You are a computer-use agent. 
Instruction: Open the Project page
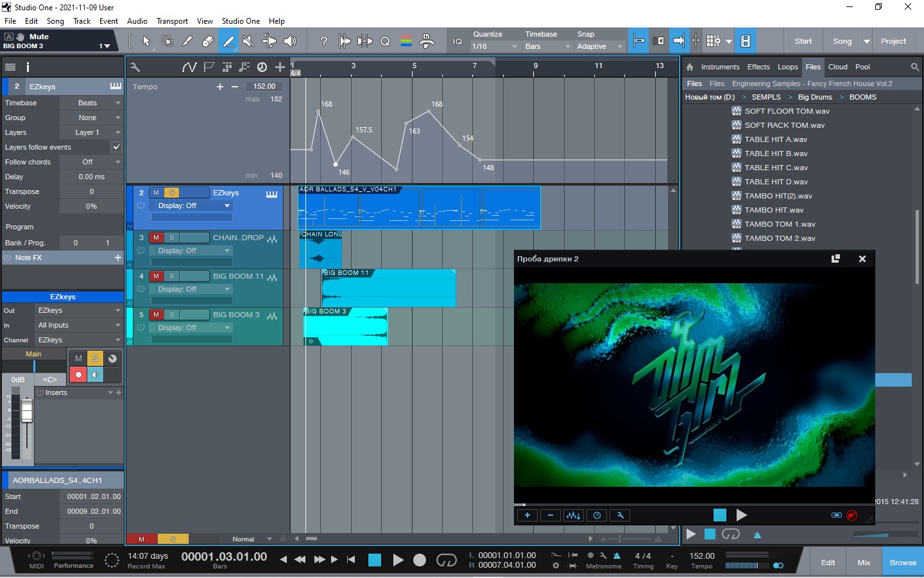pos(893,41)
